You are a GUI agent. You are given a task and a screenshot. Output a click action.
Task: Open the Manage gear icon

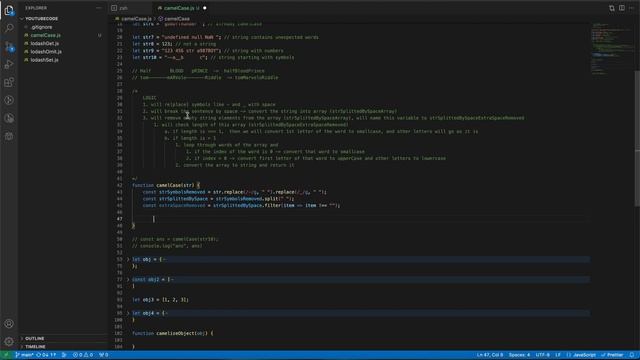[9, 341]
